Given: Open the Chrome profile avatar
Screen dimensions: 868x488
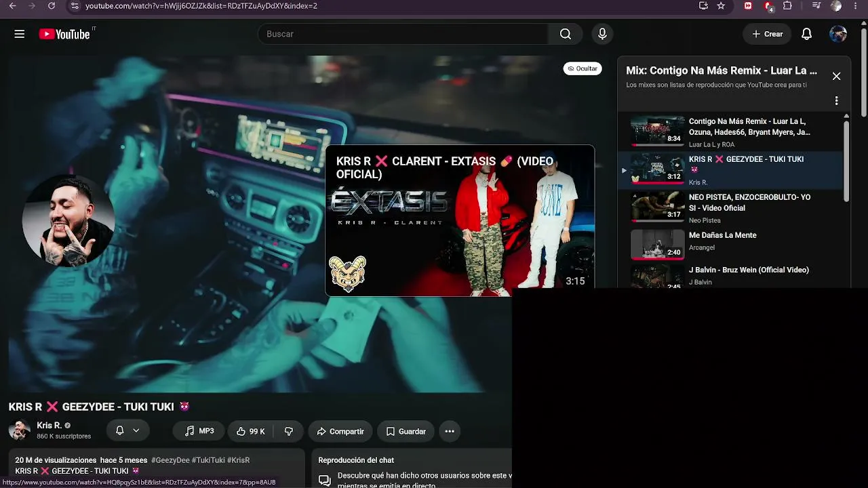Looking at the screenshot, I should [836, 6].
